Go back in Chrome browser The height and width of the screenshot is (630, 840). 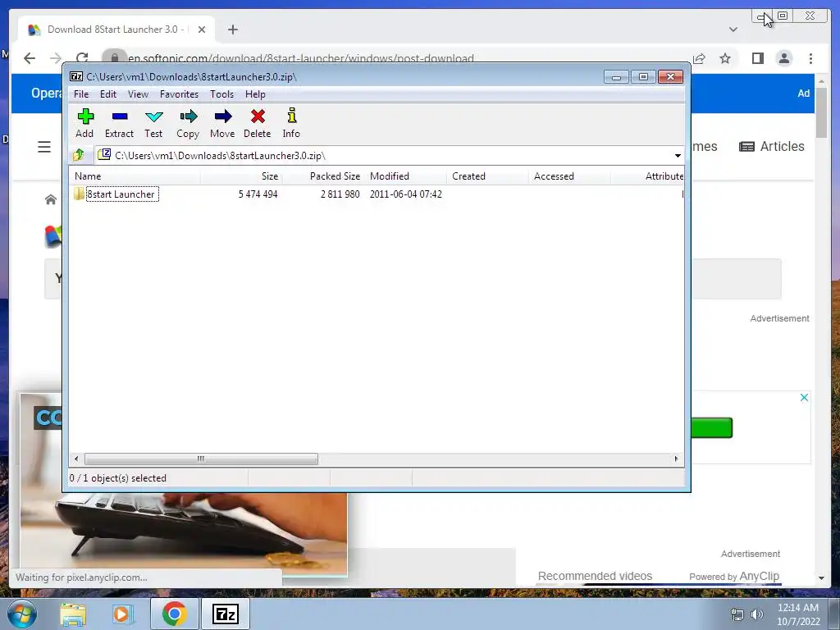pyautogui.click(x=30, y=58)
